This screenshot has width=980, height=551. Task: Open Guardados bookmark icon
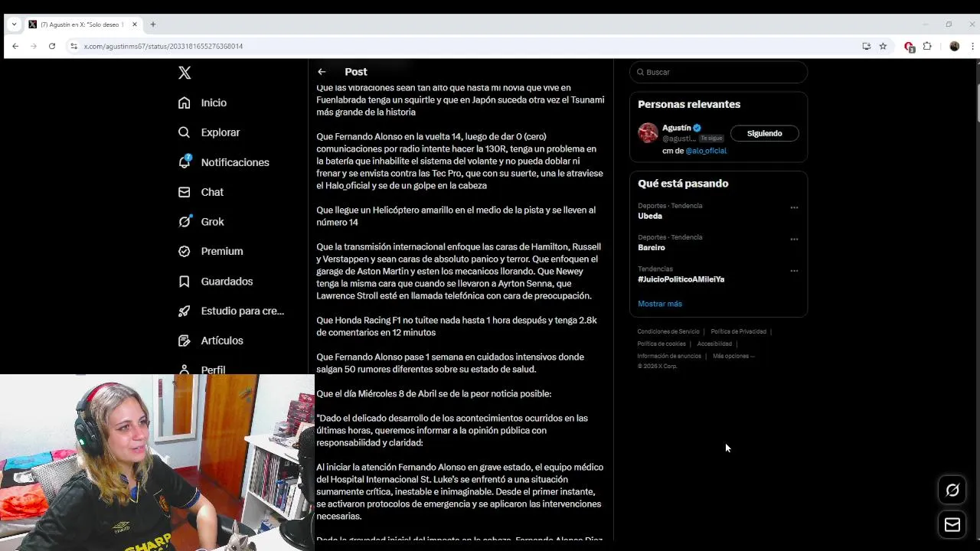pos(184,282)
